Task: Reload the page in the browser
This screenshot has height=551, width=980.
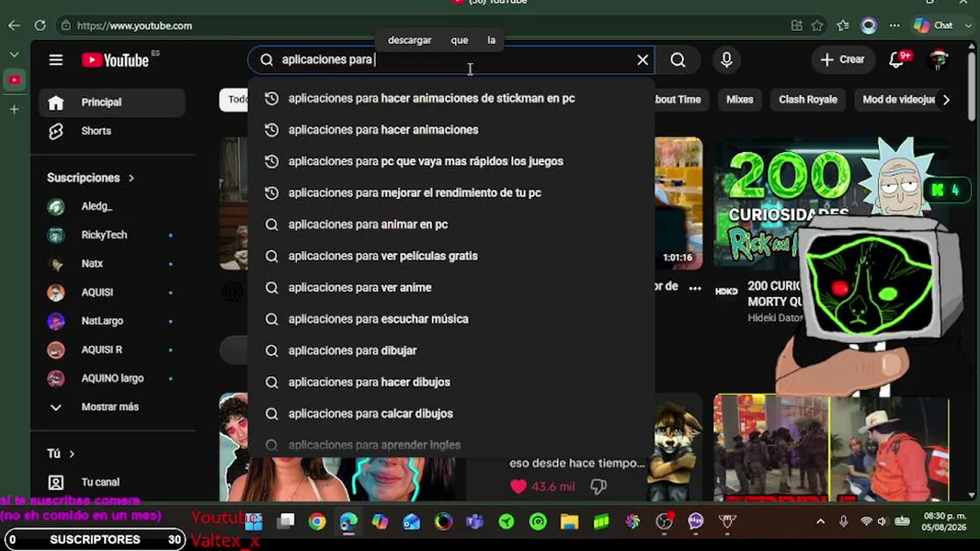Action: pyautogui.click(x=40, y=25)
